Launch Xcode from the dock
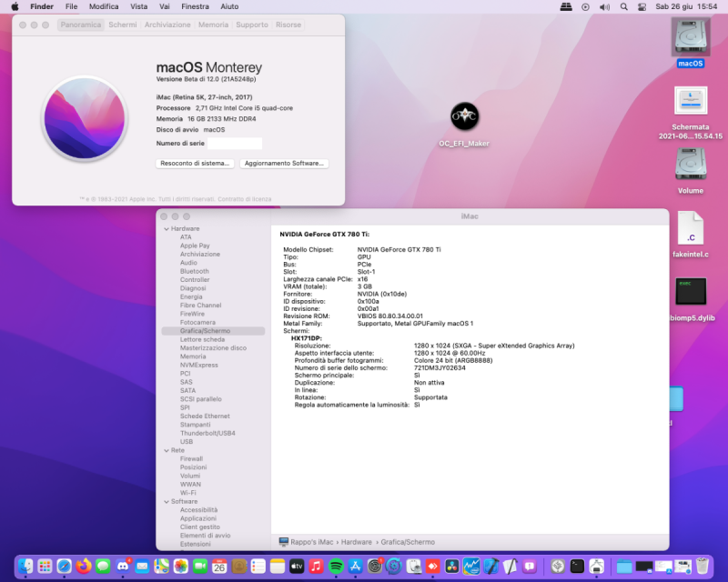 click(x=490, y=567)
